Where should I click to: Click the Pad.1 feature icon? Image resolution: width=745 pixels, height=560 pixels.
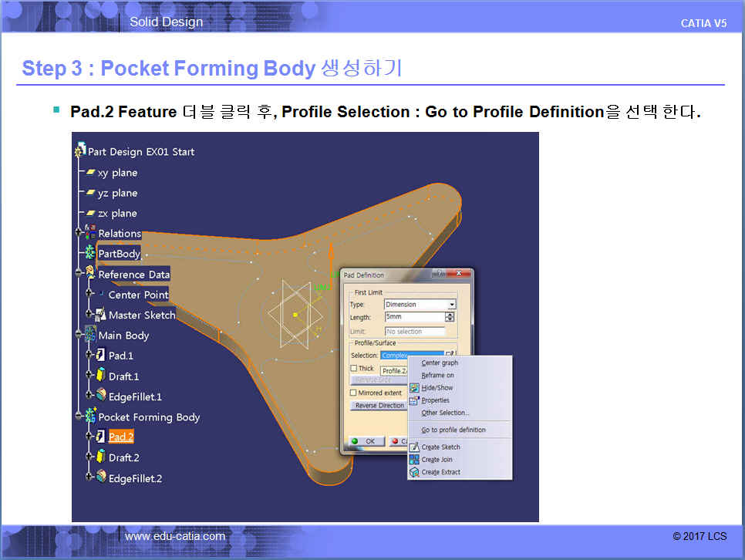pos(99,356)
